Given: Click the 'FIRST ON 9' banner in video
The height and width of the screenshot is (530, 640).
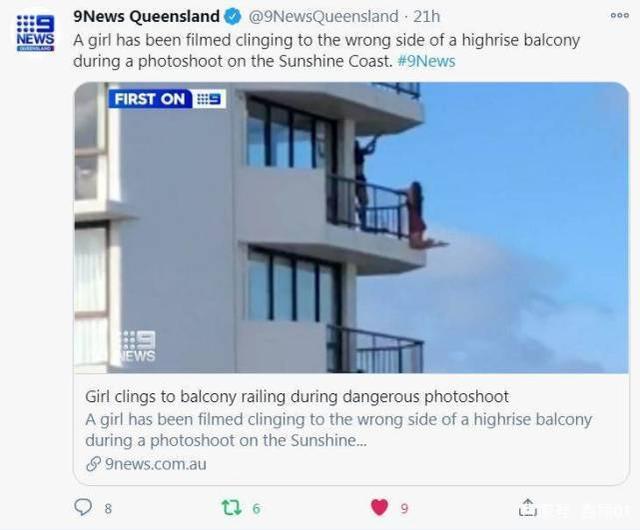Looking at the screenshot, I should 167,99.
